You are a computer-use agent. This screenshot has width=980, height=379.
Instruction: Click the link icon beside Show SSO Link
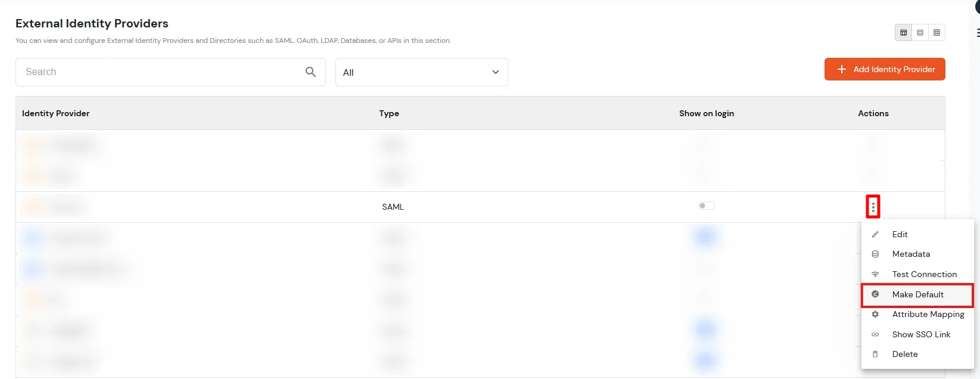click(x=875, y=334)
